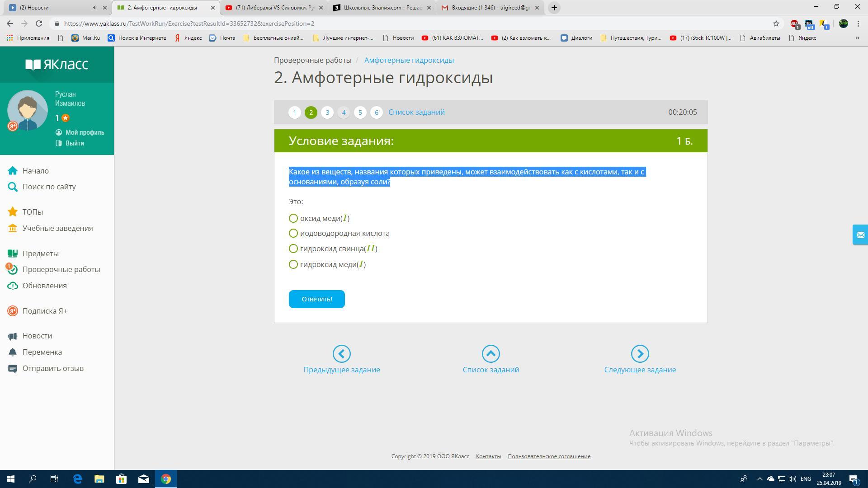Open the mail envelope side tab
868x488 pixels.
pyautogui.click(x=860, y=235)
